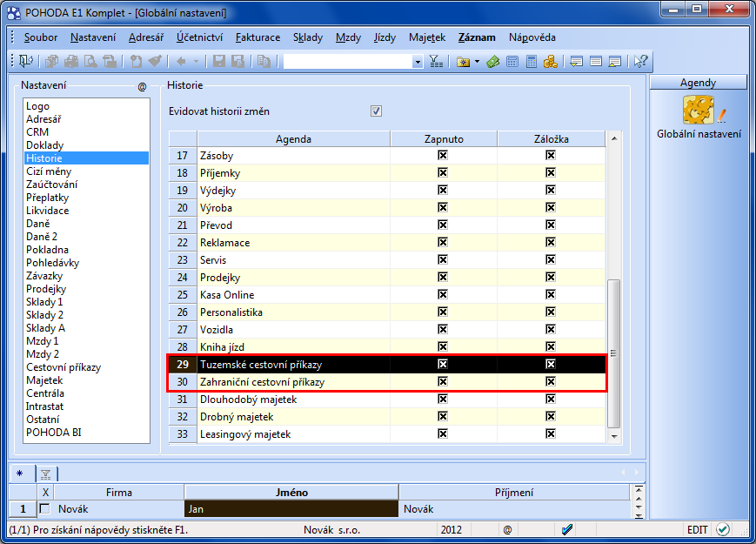Toggle Evidovat historii změn checkbox
This screenshot has height=544, width=756.
(x=376, y=111)
